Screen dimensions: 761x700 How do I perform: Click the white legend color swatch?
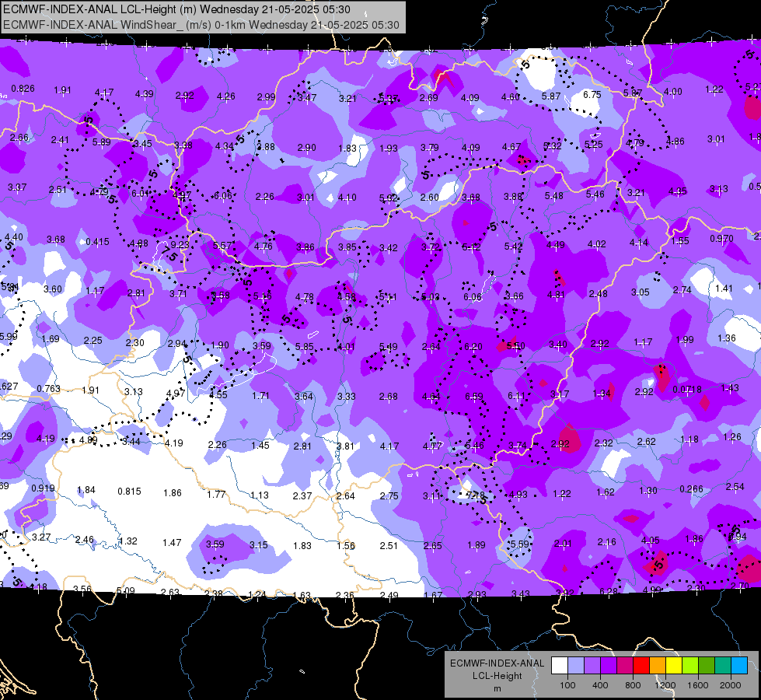click(560, 666)
